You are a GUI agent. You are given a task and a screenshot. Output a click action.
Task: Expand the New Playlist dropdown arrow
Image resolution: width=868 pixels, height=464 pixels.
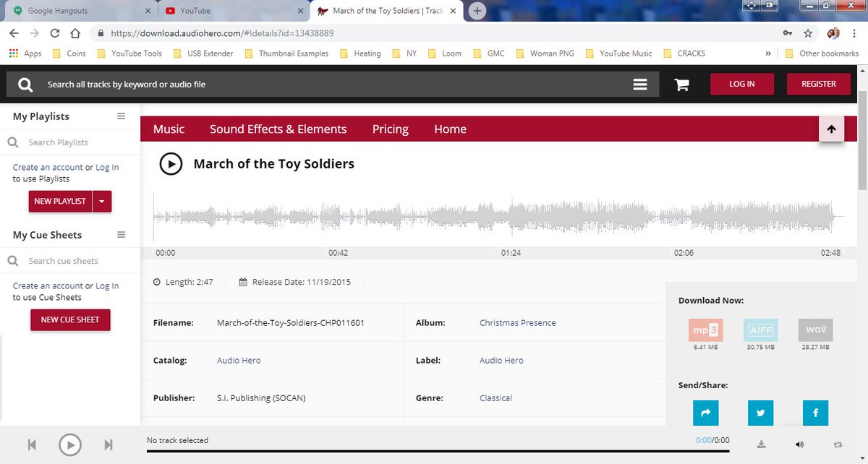click(x=102, y=201)
